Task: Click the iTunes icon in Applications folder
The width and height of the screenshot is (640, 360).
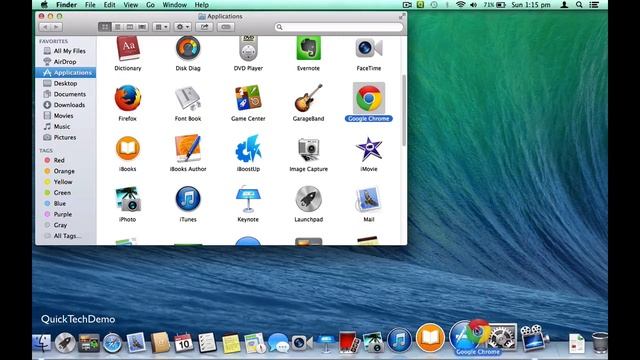Action: click(188, 199)
